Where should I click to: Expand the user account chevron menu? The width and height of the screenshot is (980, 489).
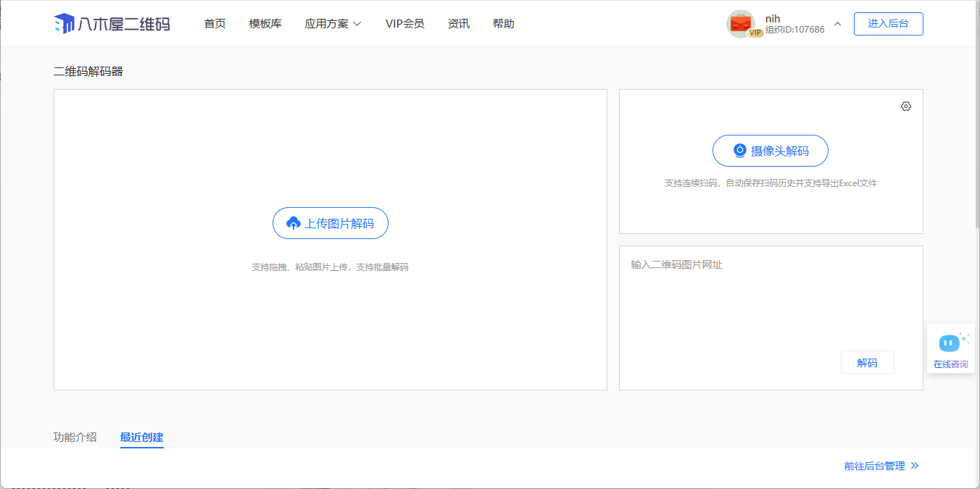837,24
